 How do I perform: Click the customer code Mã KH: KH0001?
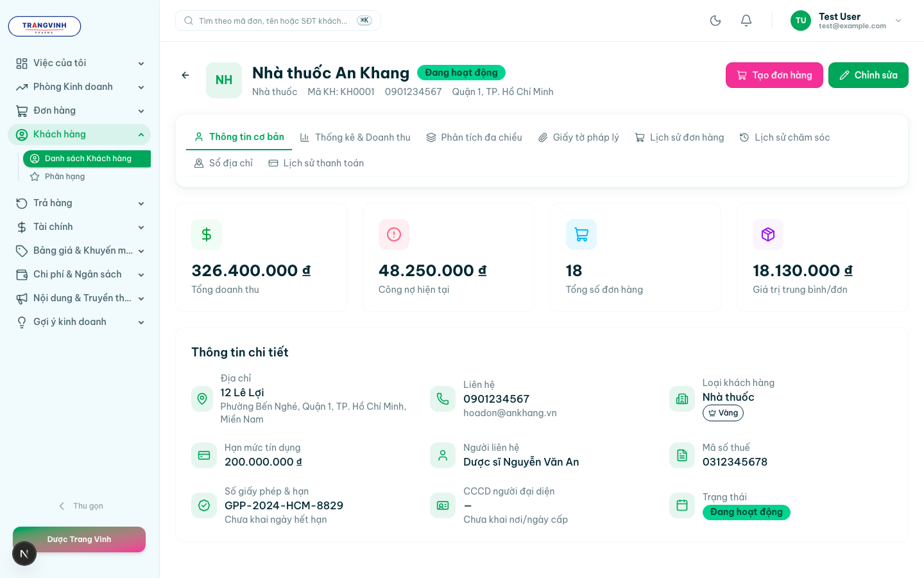(x=341, y=92)
